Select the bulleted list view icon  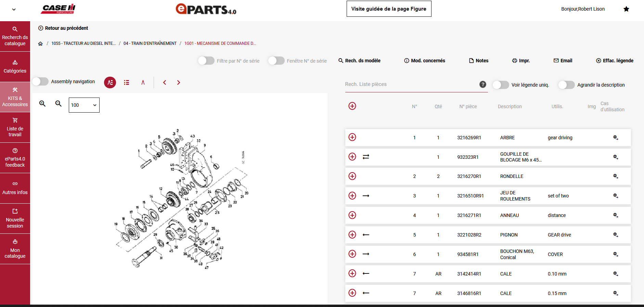click(127, 82)
